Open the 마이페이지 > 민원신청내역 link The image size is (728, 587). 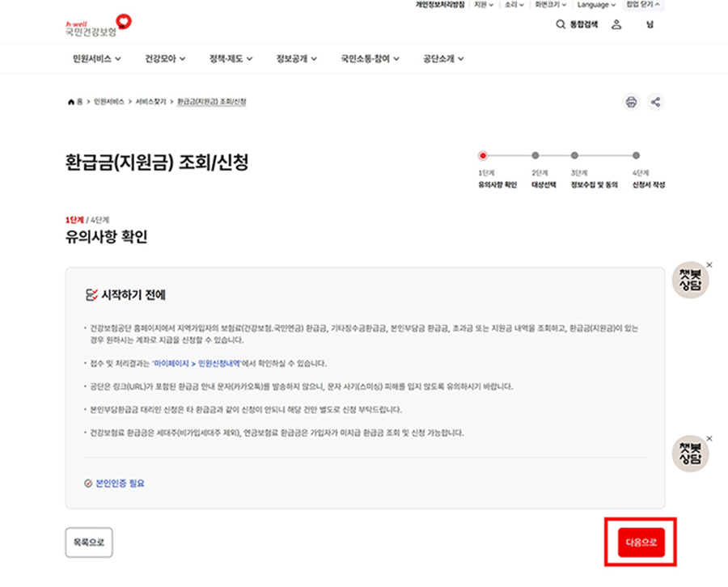tap(197, 363)
